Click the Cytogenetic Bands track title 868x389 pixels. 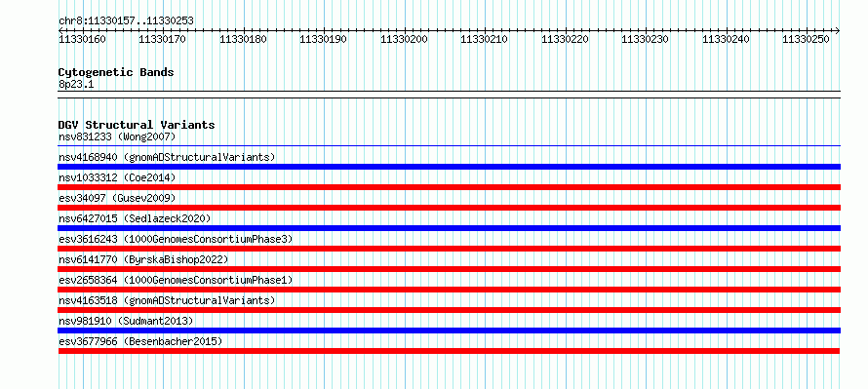click(x=116, y=72)
